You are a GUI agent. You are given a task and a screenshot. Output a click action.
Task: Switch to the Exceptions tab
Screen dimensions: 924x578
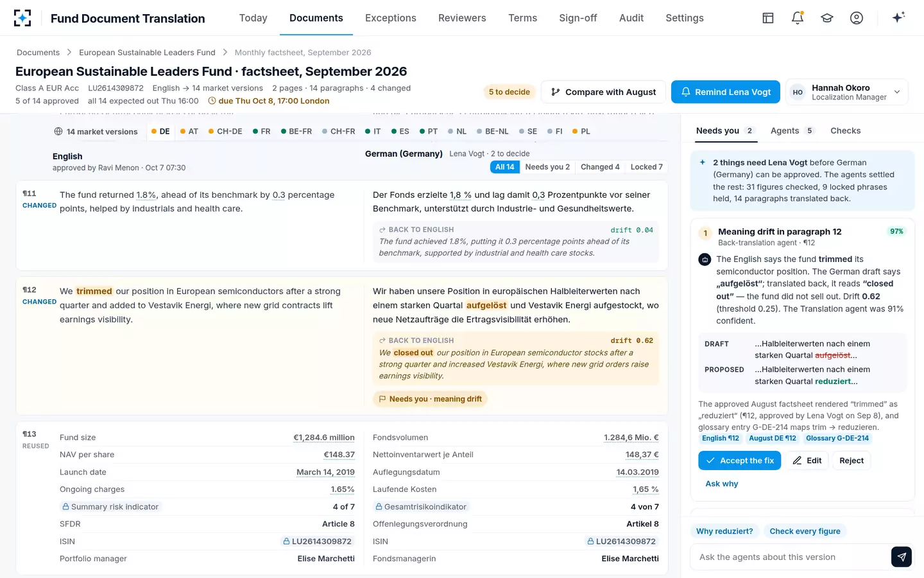pyautogui.click(x=391, y=18)
